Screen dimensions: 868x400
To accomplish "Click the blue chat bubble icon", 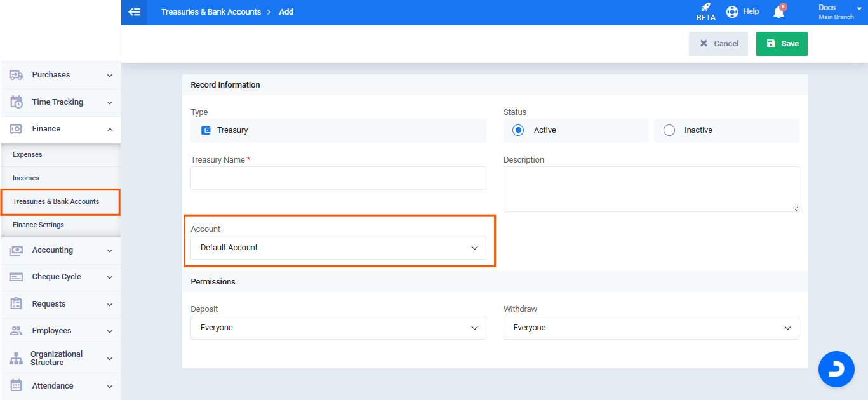I will coord(836,369).
